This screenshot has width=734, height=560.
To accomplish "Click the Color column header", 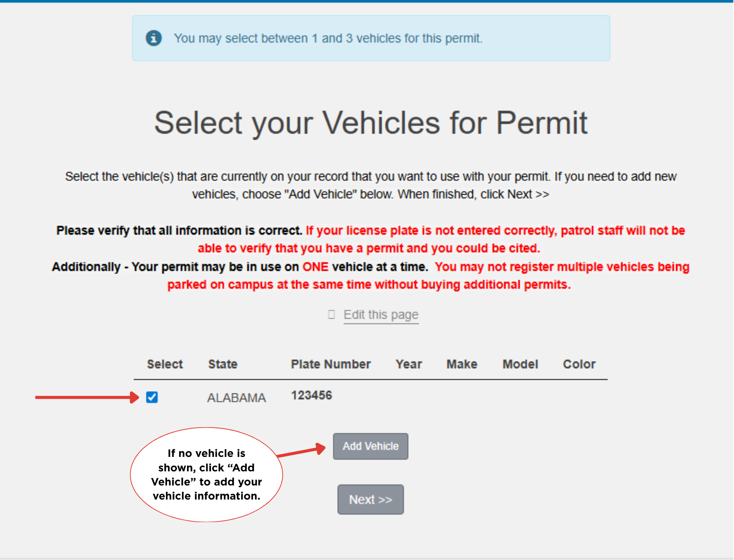I will [x=579, y=364].
